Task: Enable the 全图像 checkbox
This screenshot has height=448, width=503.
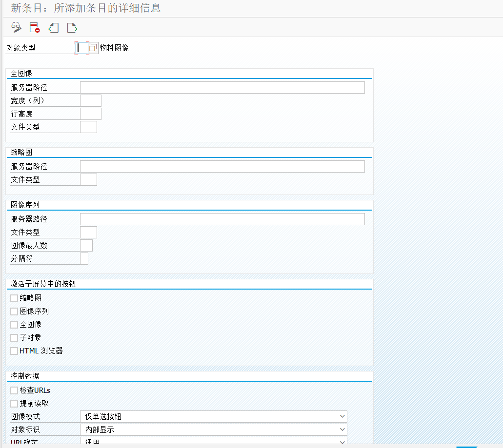Action: (14, 324)
